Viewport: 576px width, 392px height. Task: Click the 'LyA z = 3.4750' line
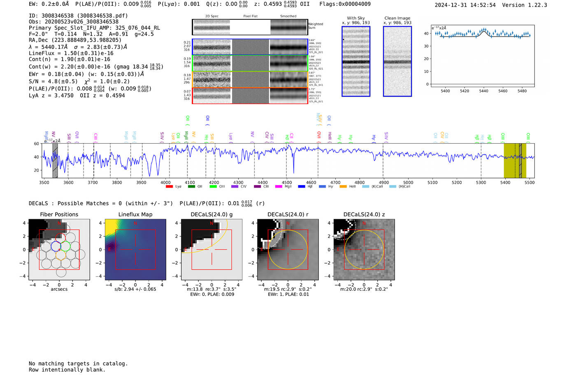click(x=51, y=95)
